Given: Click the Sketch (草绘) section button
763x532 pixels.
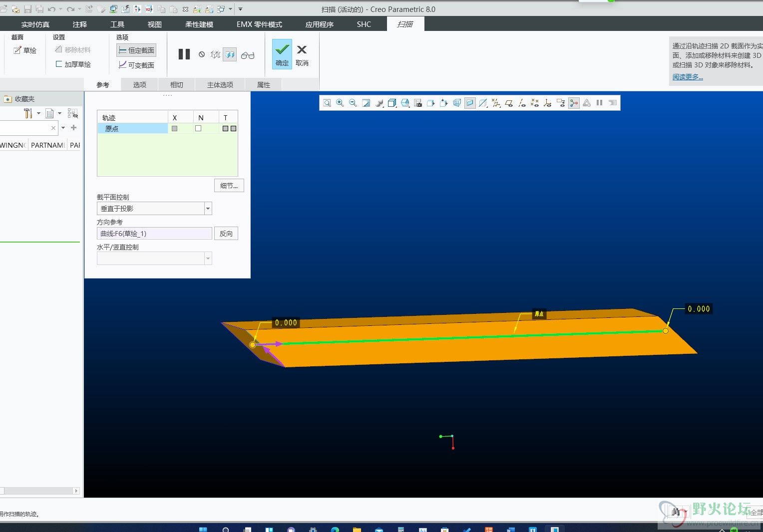Looking at the screenshot, I should [x=25, y=50].
